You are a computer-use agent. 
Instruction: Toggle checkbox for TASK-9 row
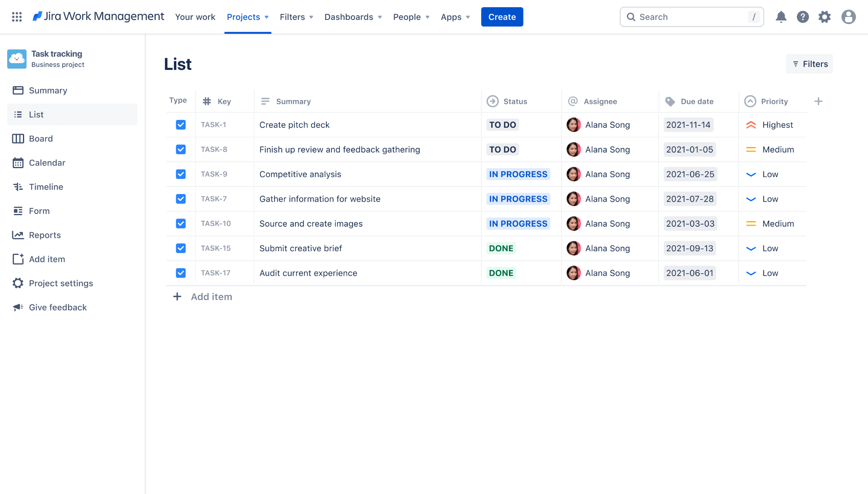coord(181,174)
